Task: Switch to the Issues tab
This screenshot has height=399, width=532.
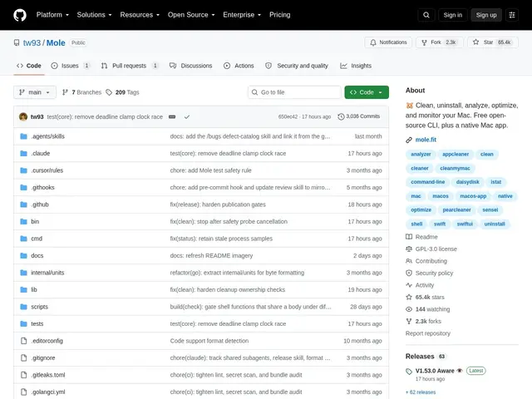Action: pos(71,66)
